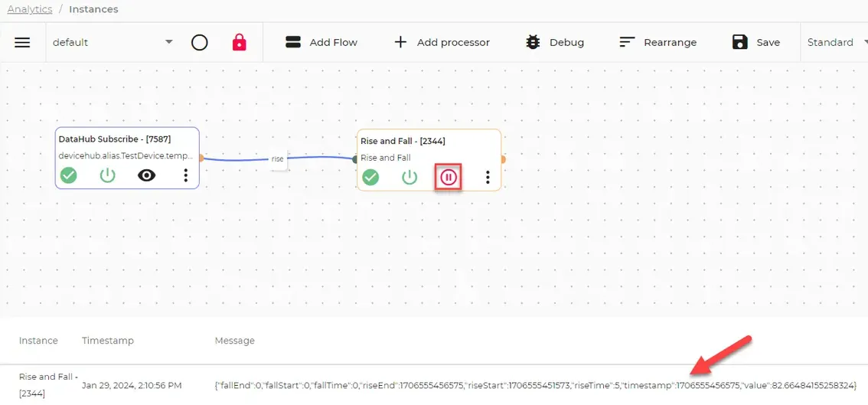Viewport: 868px width, 405px height.
Task: Open the Standard dropdown
Action: coord(837,42)
